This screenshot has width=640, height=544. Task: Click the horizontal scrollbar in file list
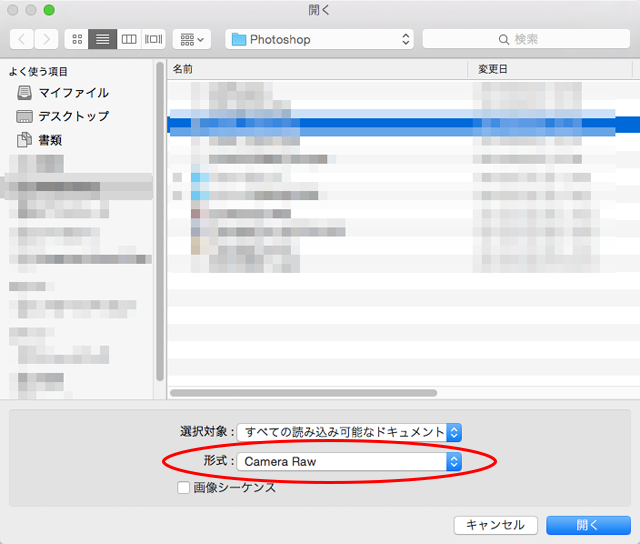coord(304,393)
